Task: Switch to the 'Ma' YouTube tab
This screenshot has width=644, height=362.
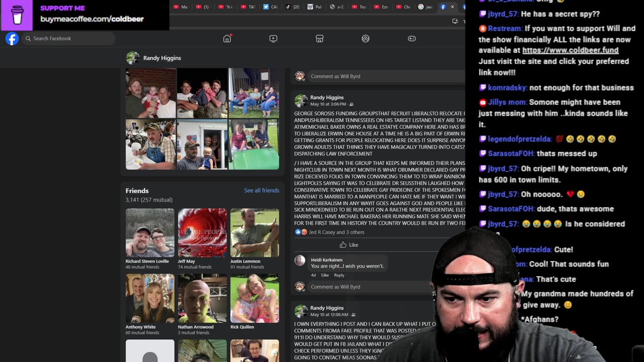Action: coord(180,7)
